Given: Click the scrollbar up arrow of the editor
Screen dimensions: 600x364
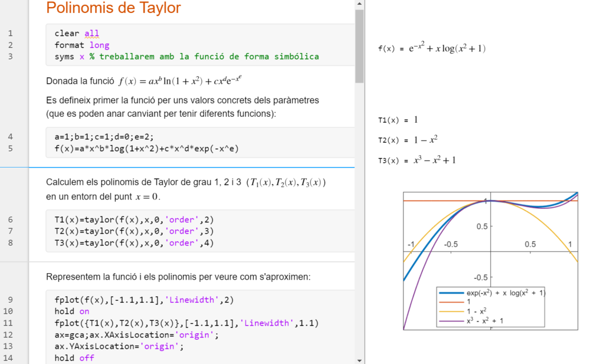Looking at the screenshot, I should click(359, 4).
